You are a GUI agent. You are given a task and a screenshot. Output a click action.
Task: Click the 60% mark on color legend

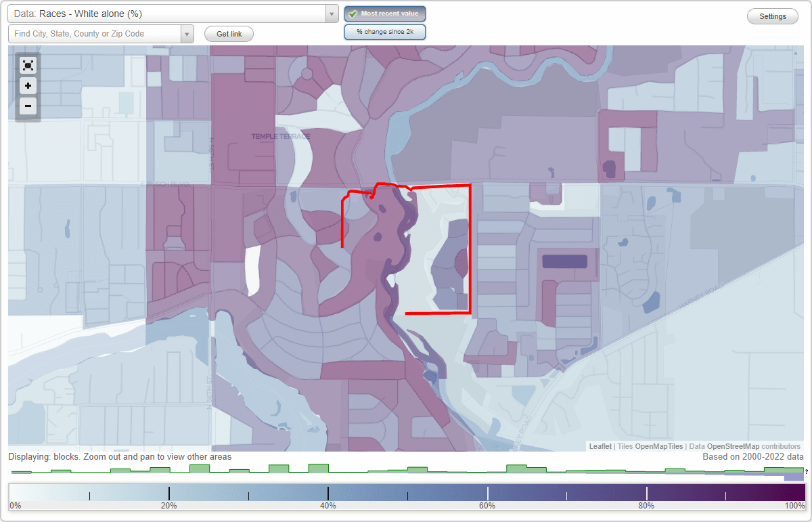tap(487, 506)
